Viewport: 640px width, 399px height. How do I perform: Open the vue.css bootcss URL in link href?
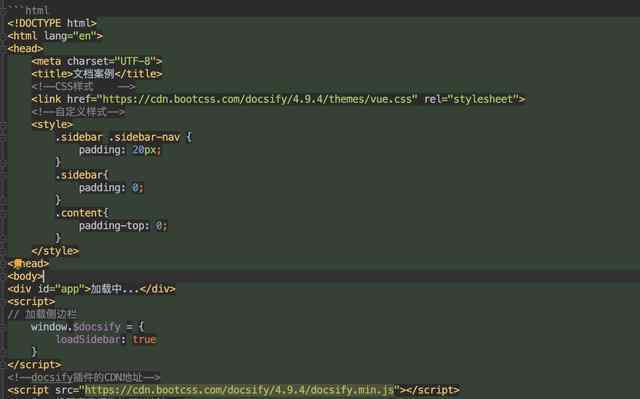click(257, 99)
